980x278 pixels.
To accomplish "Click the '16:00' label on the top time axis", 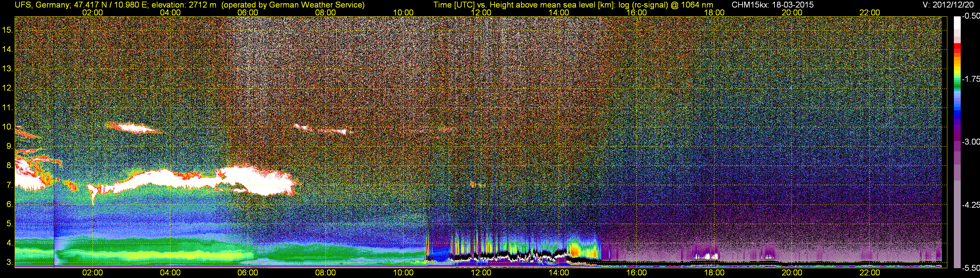I will [x=636, y=12].
